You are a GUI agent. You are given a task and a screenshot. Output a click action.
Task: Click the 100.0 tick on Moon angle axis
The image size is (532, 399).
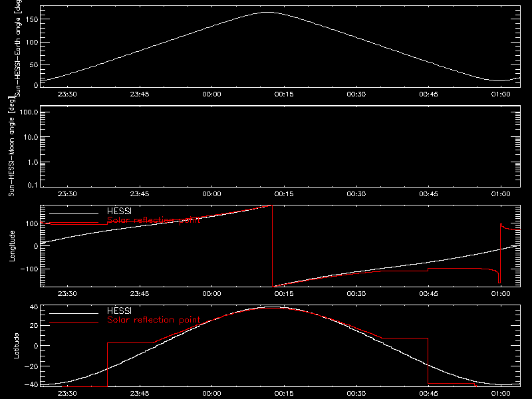pos(29,112)
